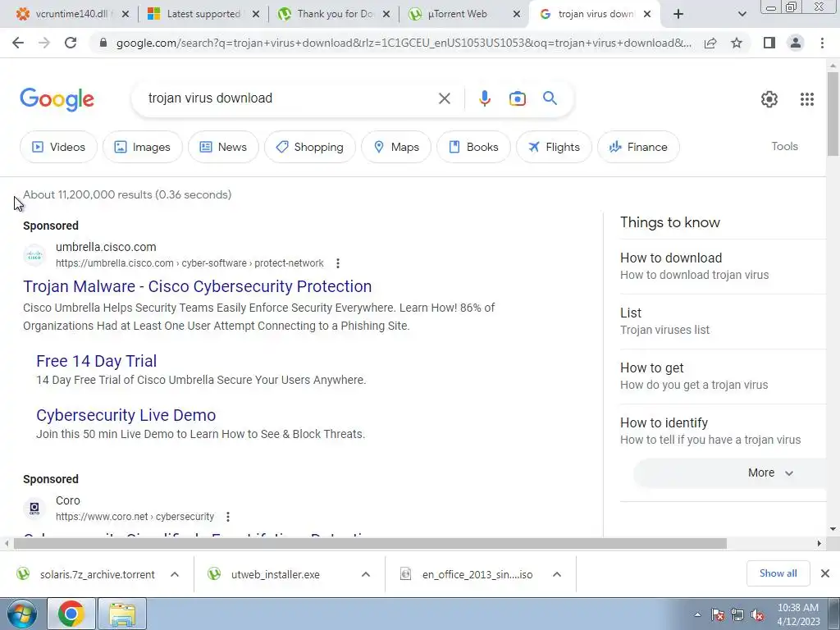Open search Tools
840x630 pixels.
click(784, 146)
